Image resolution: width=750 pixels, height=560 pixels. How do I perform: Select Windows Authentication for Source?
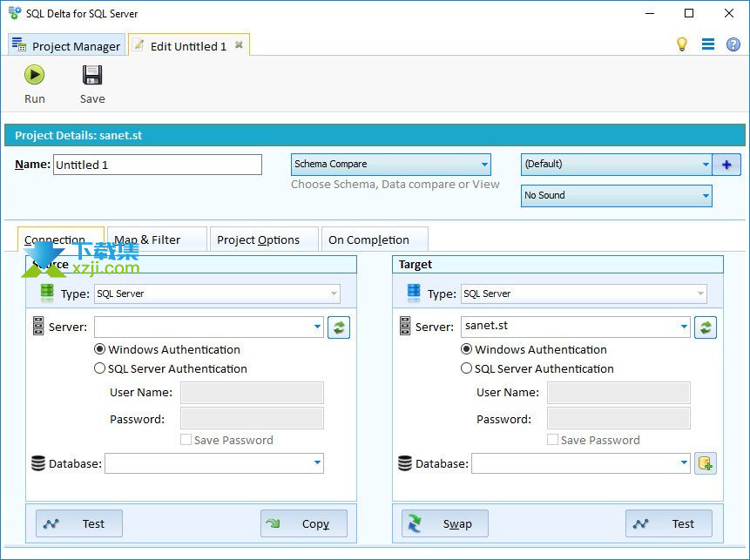pyautogui.click(x=167, y=349)
